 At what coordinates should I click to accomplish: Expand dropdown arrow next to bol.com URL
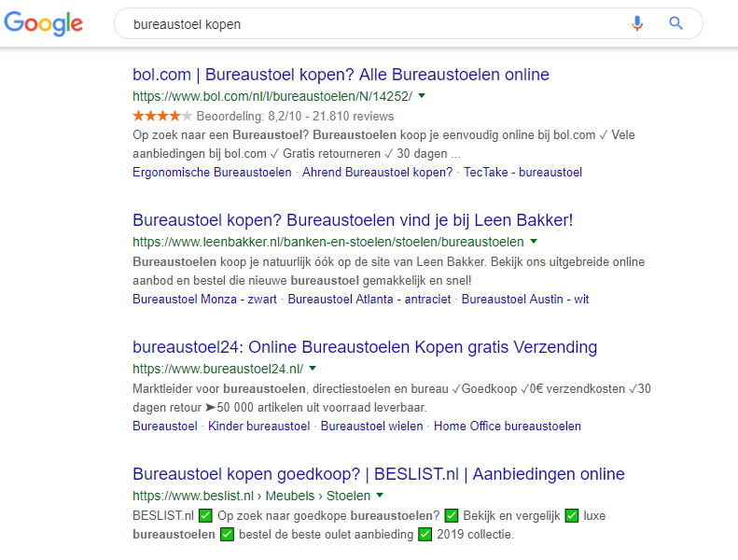click(x=422, y=95)
